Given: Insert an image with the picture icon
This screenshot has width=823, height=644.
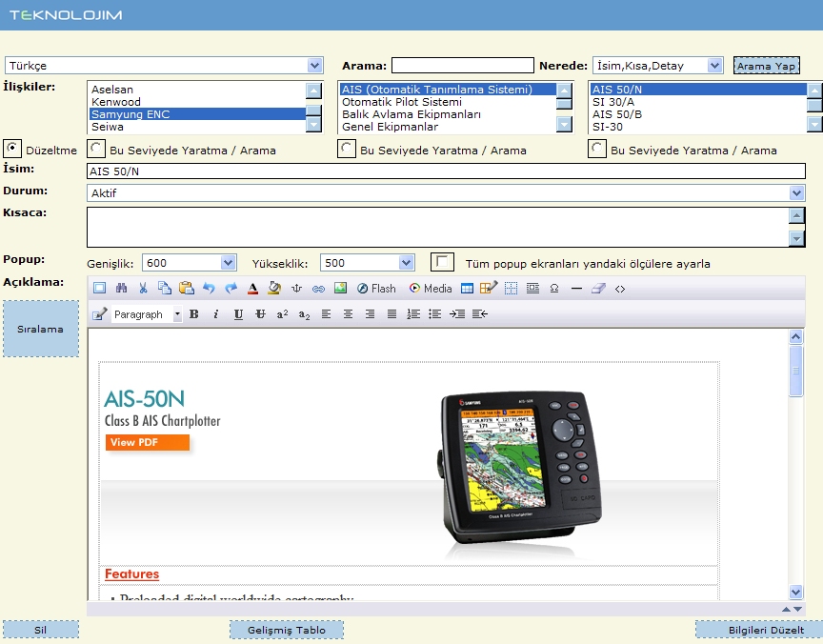Looking at the screenshot, I should click(340, 288).
